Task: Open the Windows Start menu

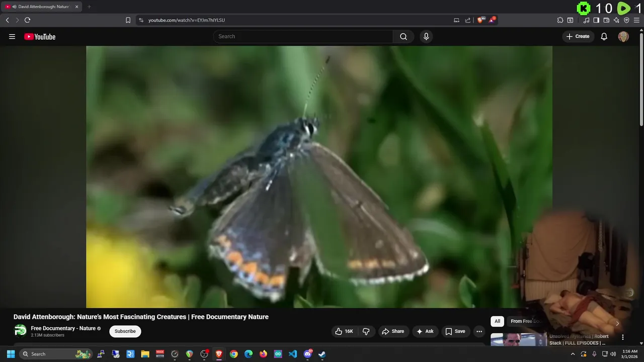Action: click(x=11, y=354)
